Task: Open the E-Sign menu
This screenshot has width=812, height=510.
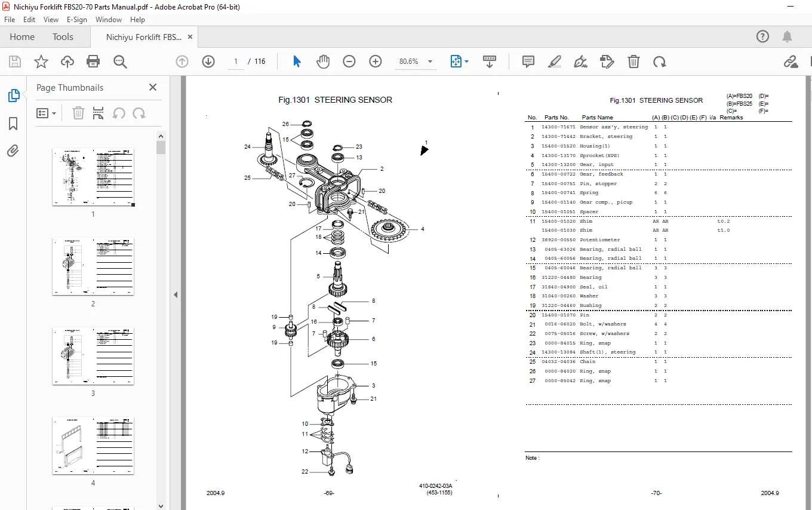Action: [77, 19]
